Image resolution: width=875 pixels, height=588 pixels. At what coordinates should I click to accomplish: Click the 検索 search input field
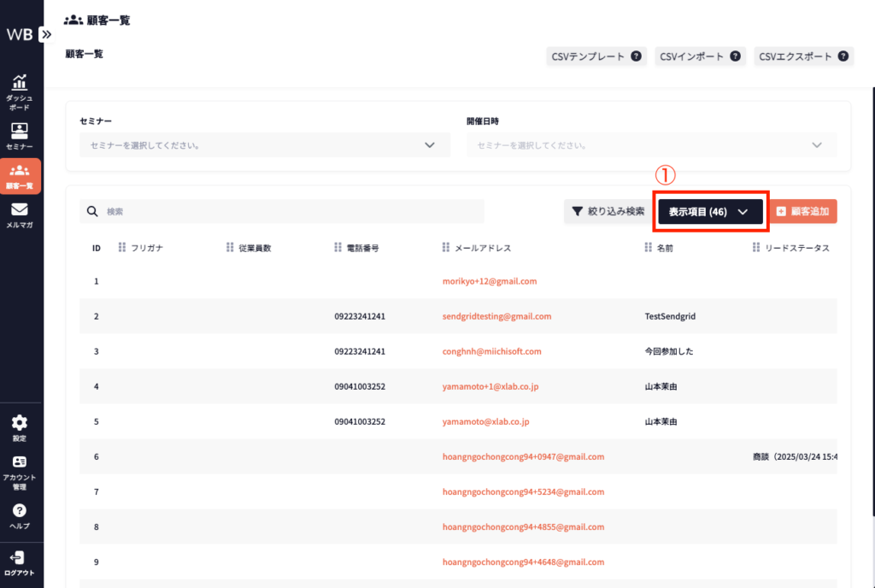point(291,211)
